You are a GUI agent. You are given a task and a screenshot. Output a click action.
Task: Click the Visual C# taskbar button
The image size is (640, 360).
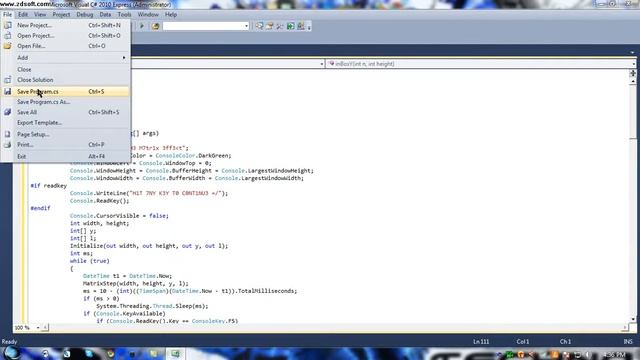click(x=176, y=353)
